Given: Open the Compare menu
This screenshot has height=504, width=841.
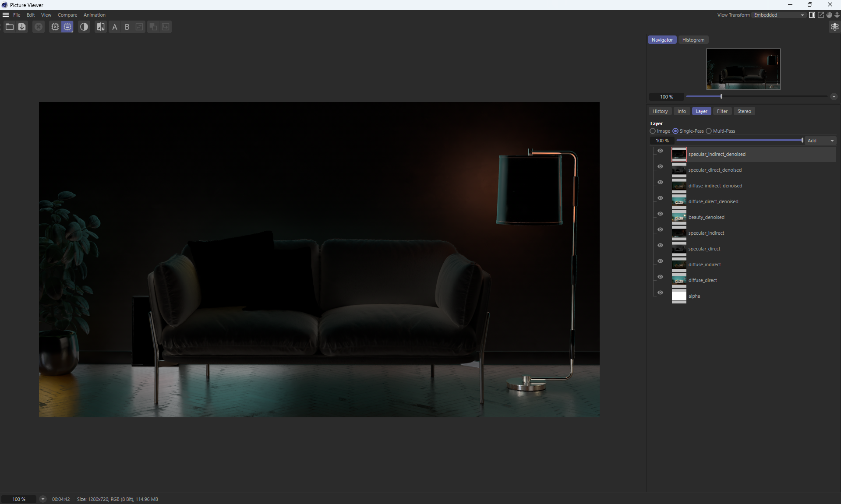Looking at the screenshot, I should [x=67, y=15].
